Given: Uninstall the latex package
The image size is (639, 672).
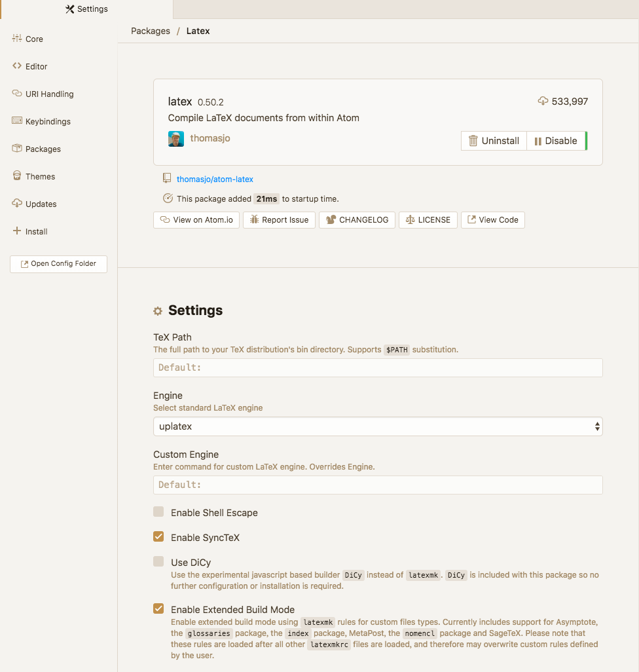Looking at the screenshot, I should (494, 141).
